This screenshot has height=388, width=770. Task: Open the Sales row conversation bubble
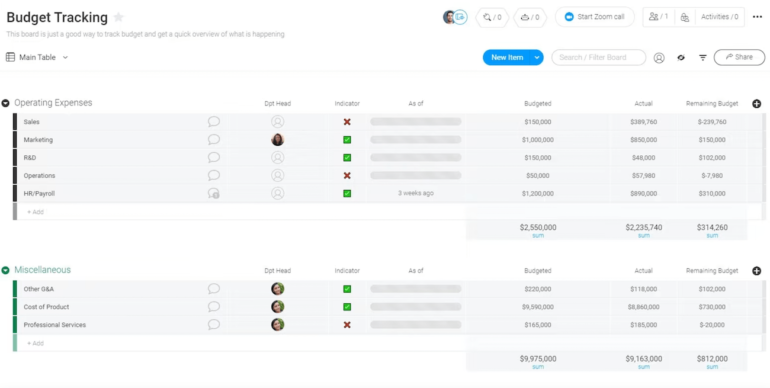[x=214, y=122]
